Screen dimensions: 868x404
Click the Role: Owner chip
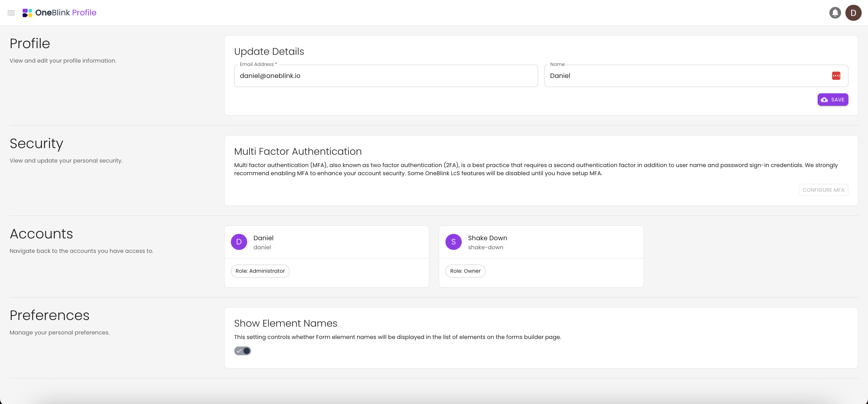465,271
